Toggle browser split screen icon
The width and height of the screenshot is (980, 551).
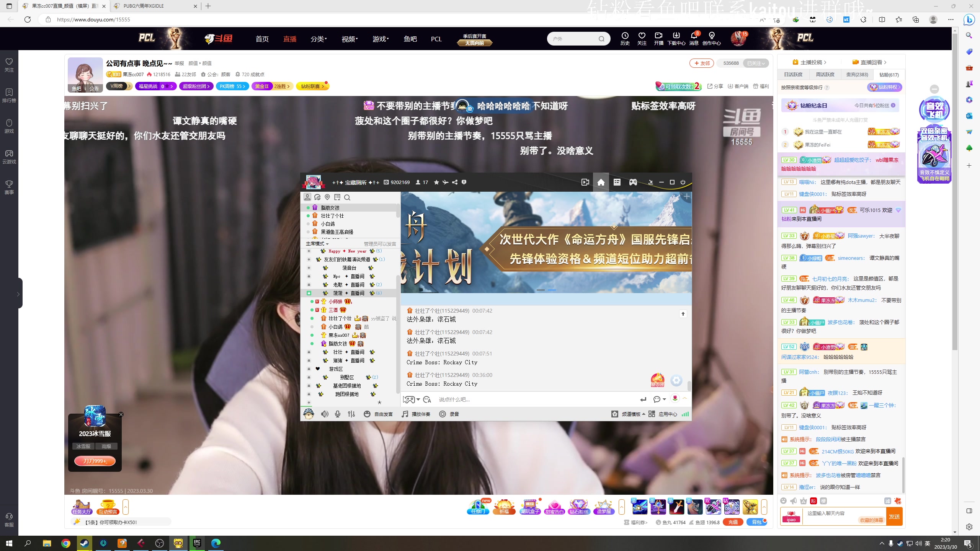click(882, 20)
